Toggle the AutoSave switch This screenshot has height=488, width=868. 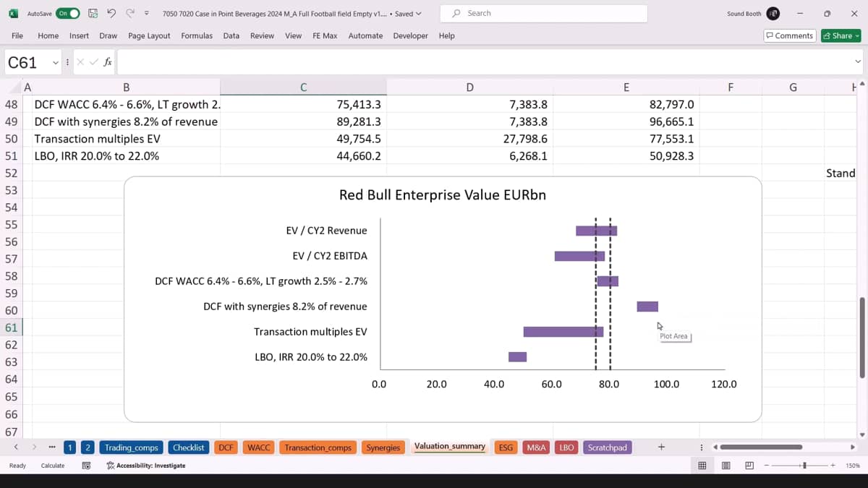click(68, 14)
